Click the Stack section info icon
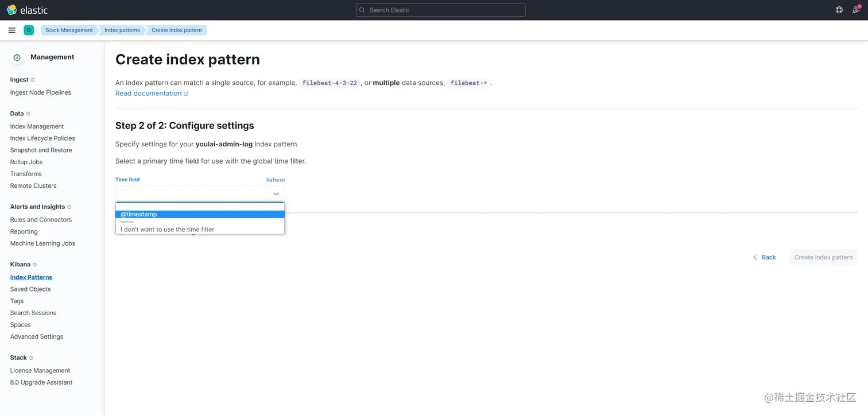This screenshot has width=868, height=415. pyautogui.click(x=31, y=358)
